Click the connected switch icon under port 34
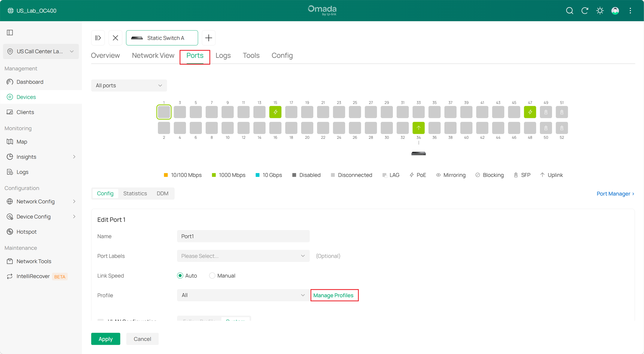 pos(418,154)
